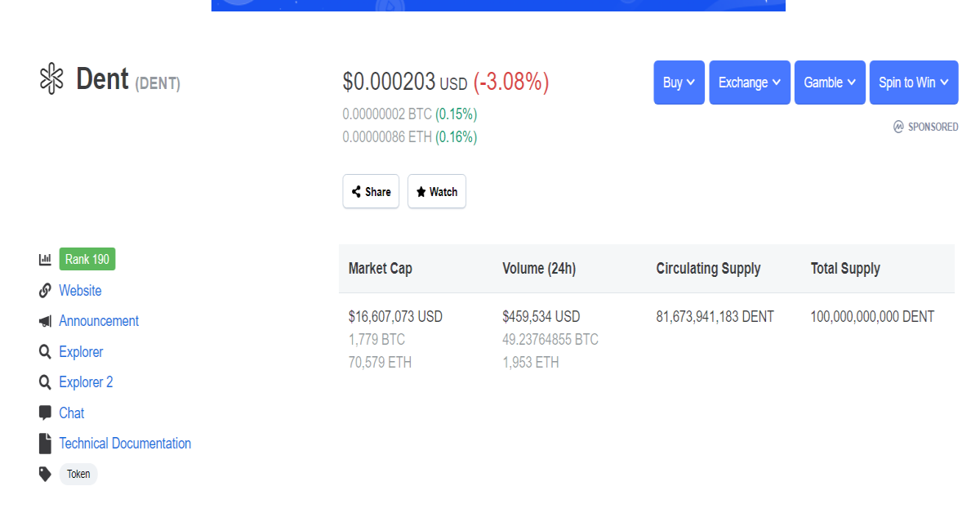Share the Dent coin page
Viewport: 980px width, 522px height.
[371, 191]
